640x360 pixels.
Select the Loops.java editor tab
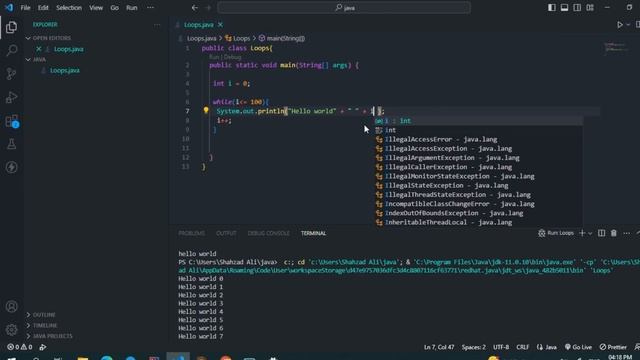[198, 25]
